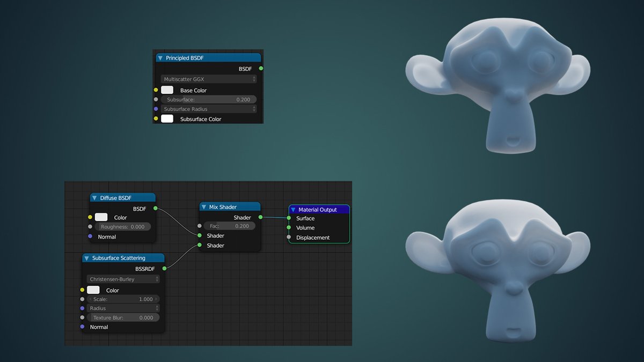Open the Christensen-Burley falloff dropdown
This screenshot has height=362, width=644.
[123, 279]
